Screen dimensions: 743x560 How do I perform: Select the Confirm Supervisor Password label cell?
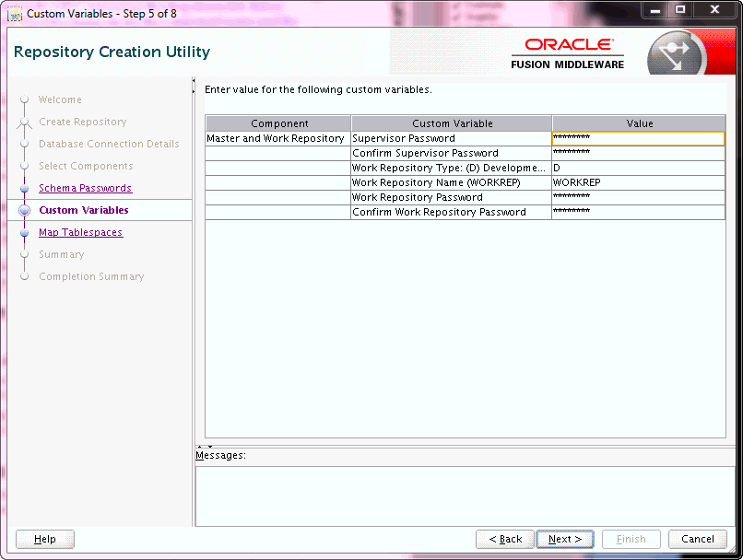[452, 153]
